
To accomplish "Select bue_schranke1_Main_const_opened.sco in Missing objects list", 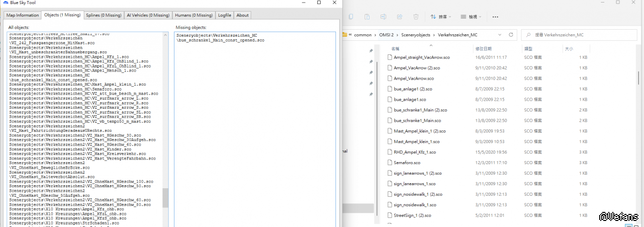I will pyautogui.click(x=220, y=38).
